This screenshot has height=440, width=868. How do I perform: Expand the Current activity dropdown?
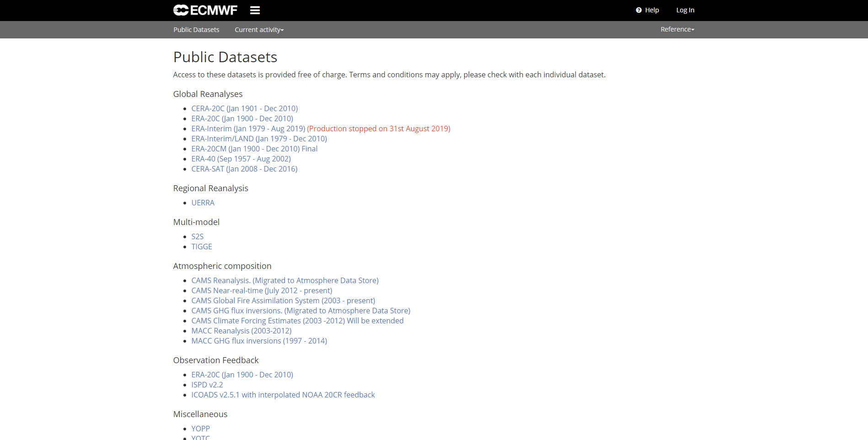point(259,30)
